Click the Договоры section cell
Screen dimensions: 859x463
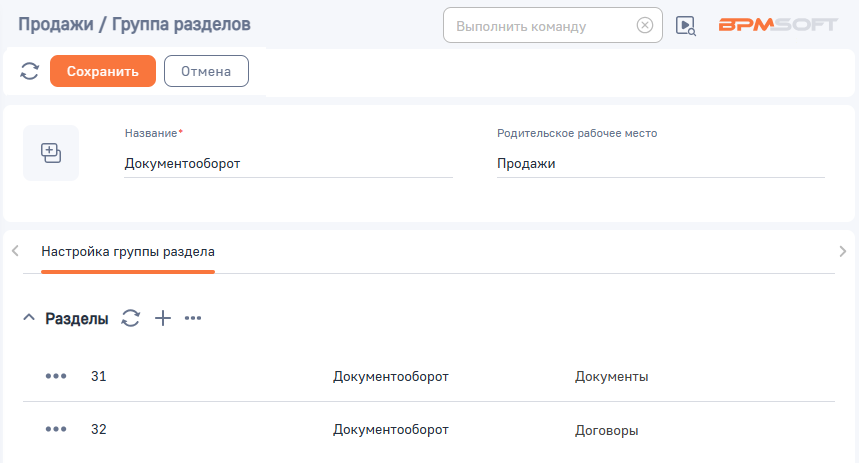pyautogui.click(x=606, y=430)
